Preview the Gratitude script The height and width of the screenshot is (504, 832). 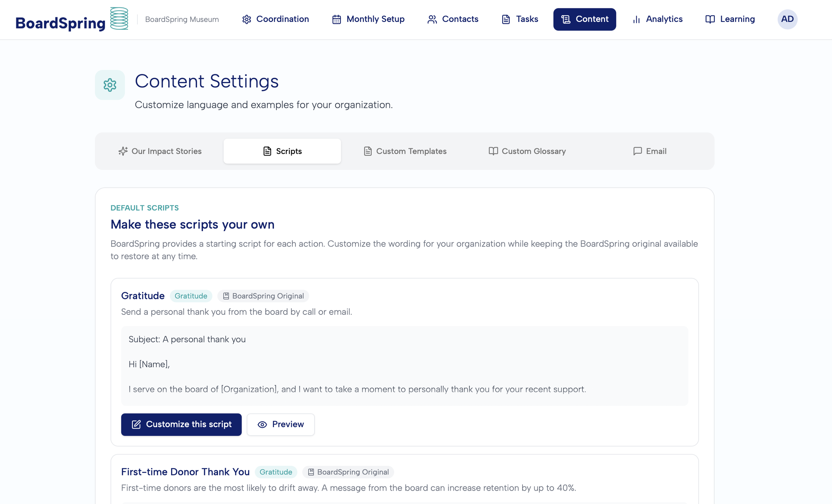coord(281,425)
